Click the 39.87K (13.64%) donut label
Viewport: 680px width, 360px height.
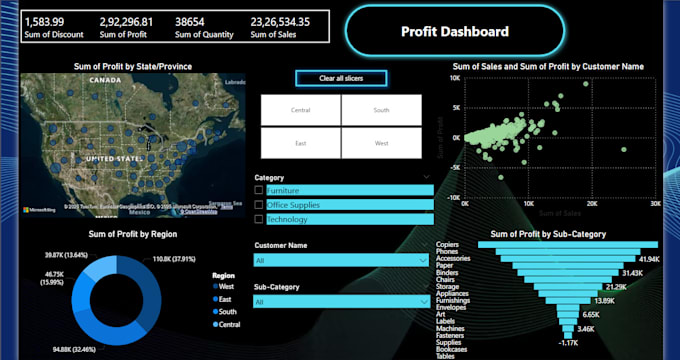point(67,254)
